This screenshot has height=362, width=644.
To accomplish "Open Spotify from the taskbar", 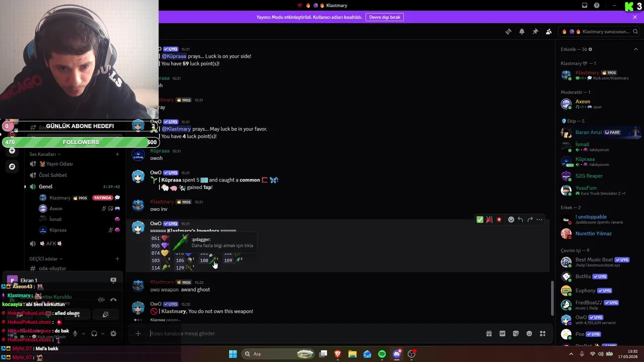I will [382, 354].
